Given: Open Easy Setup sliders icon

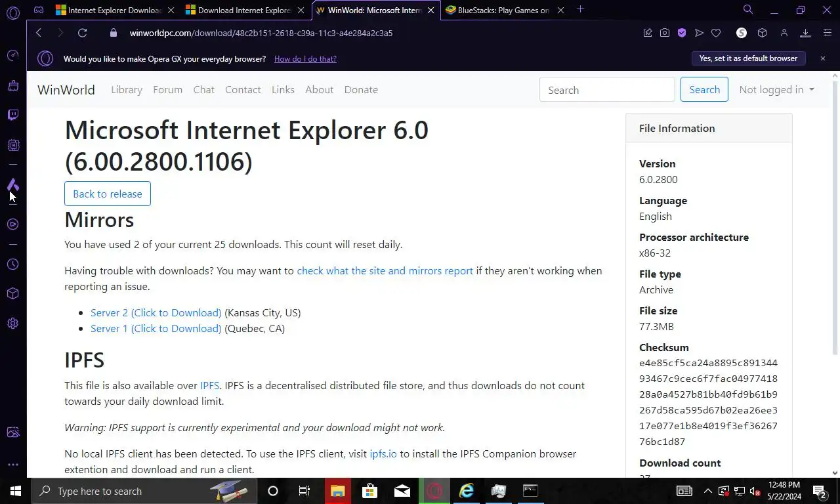Looking at the screenshot, I should point(826,33).
